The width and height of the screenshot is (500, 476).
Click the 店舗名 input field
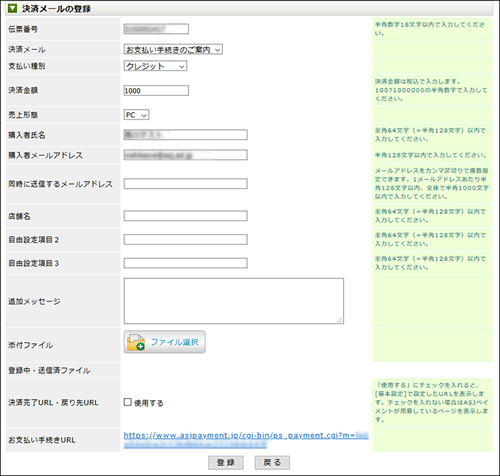coord(186,216)
